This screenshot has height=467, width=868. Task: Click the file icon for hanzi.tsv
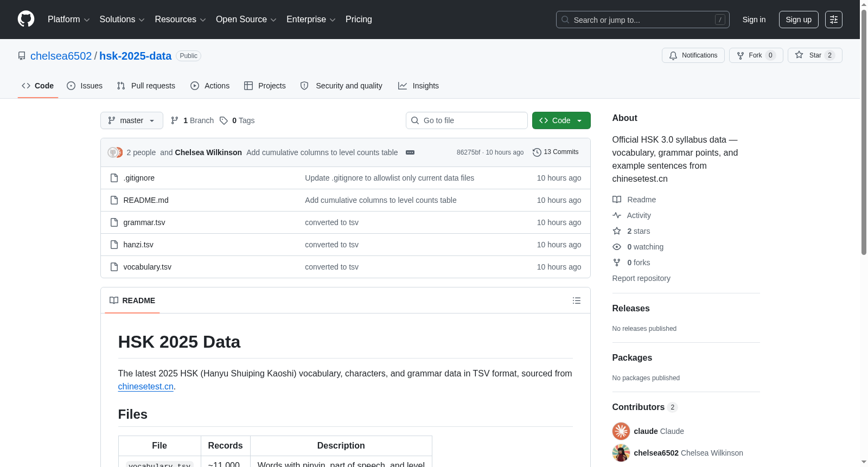click(x=114, y=245)
